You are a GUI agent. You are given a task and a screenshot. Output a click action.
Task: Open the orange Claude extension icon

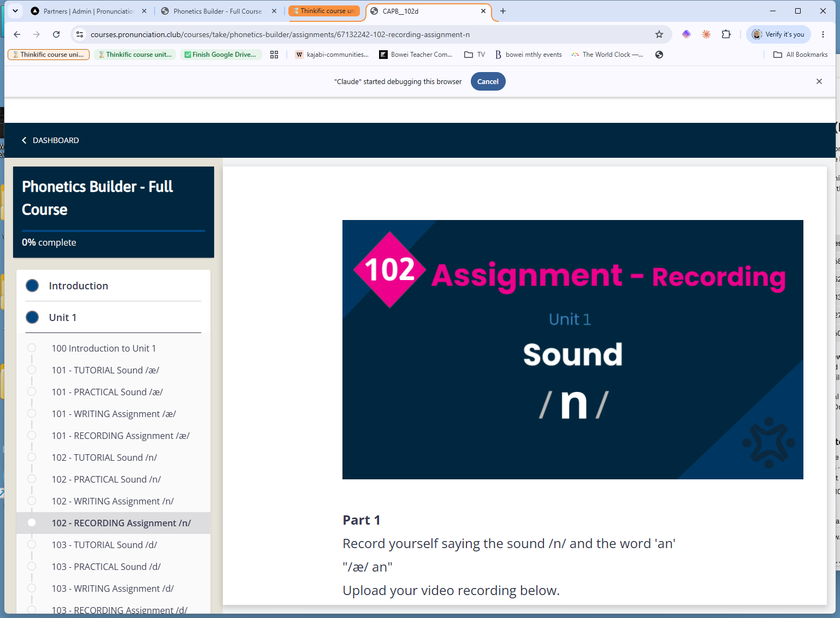(706, 34)
